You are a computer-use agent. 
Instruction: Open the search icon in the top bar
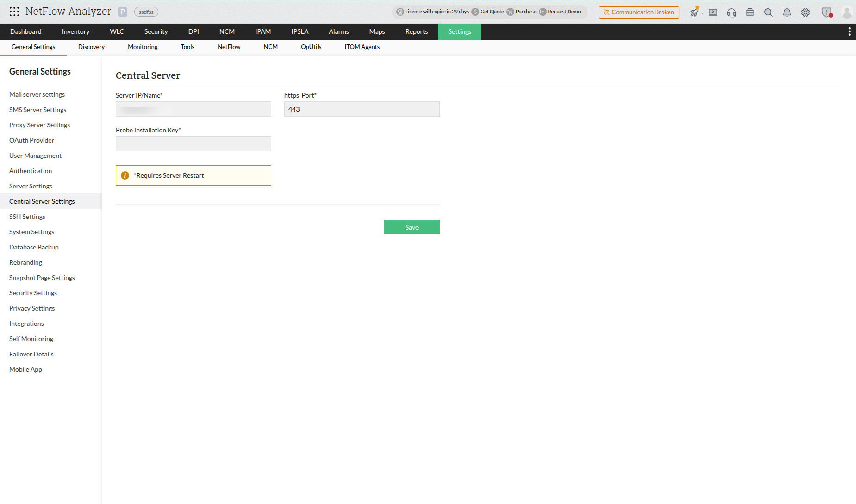tap(768, 12)
